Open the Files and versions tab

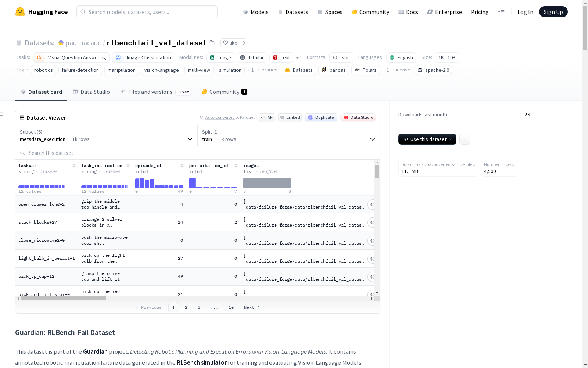pos(155,92)
